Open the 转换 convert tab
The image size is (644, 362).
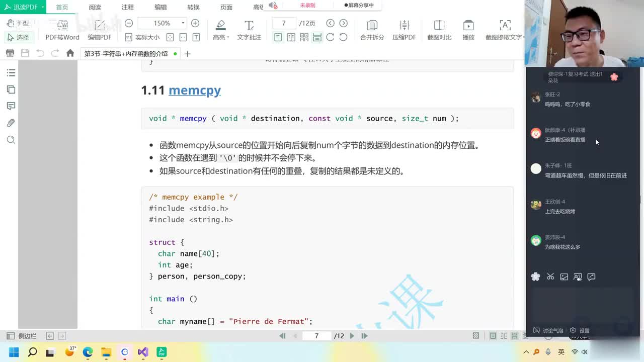coord(193,7)
